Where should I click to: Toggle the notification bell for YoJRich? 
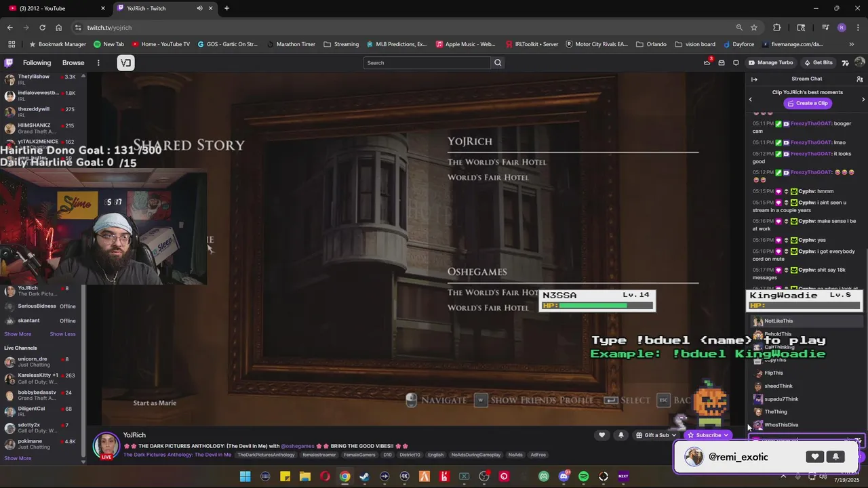(620, 435)
